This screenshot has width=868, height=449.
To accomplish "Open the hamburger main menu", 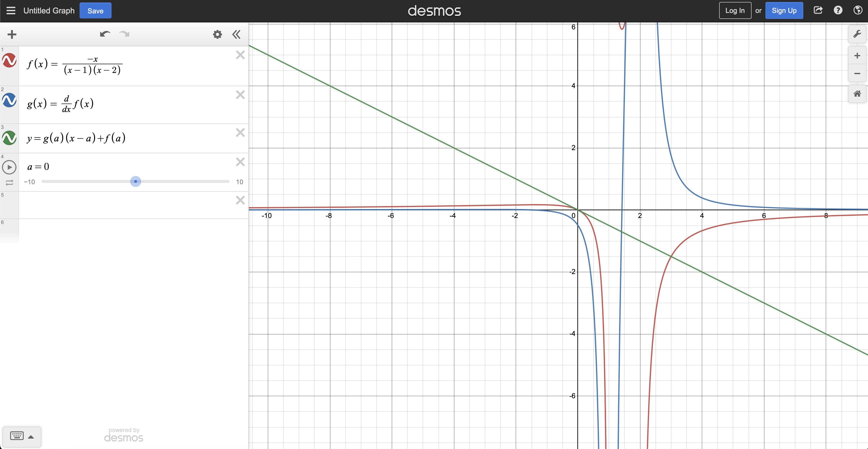I will [x=11, y=10].
